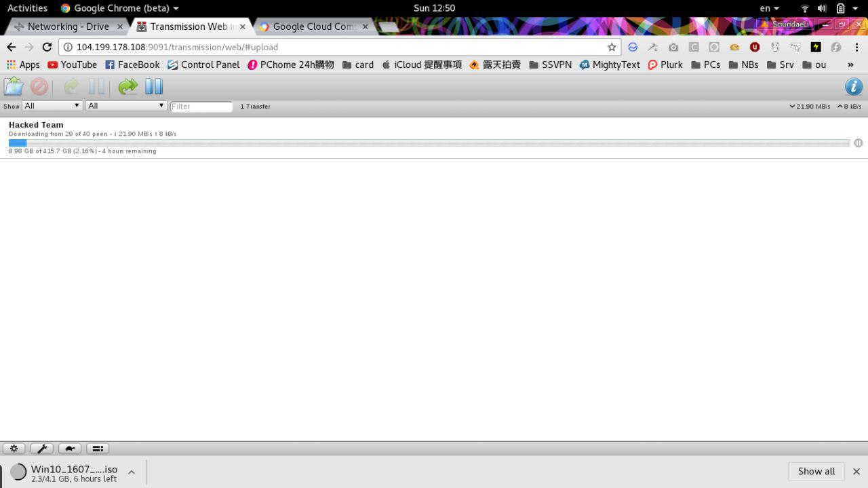Open the Google Chrome (beta) app menu
This screenshot has width=868, height=488.
point(120,8)
